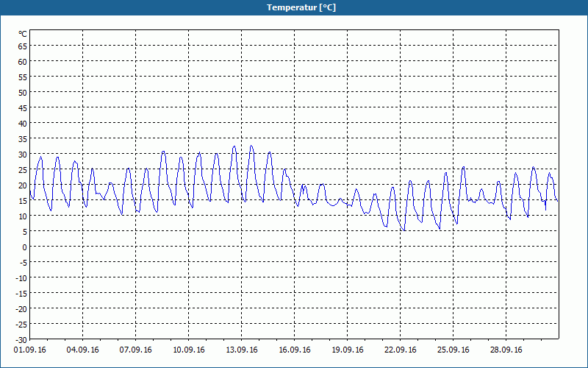Click the -15 y-axis label
The image size is (588, 368).
21,293
